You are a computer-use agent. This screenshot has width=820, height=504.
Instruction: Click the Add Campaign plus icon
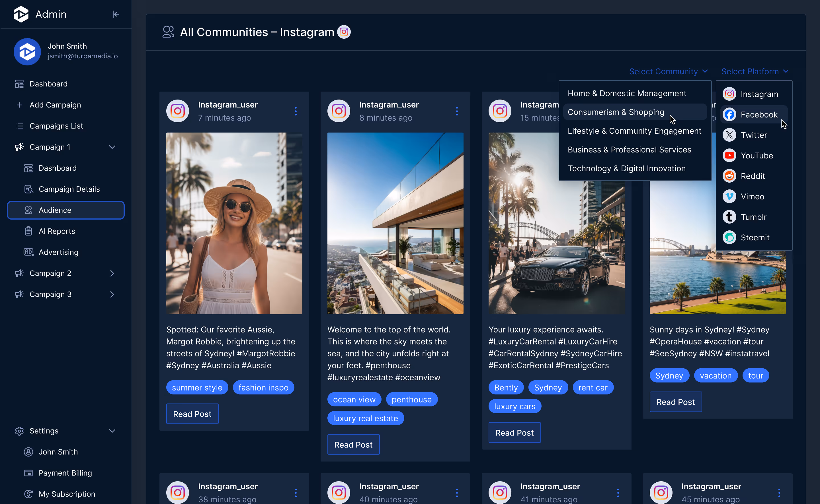19,105
